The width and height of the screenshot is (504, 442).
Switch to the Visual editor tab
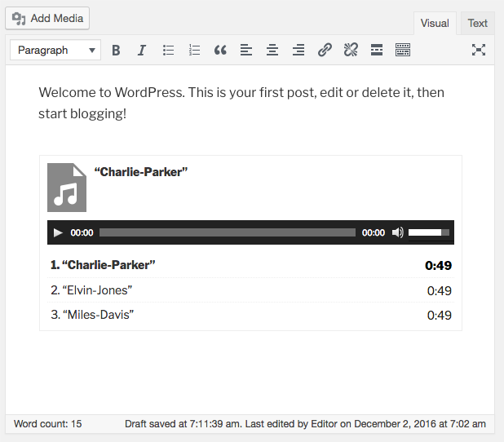click(x=435, y=23)
